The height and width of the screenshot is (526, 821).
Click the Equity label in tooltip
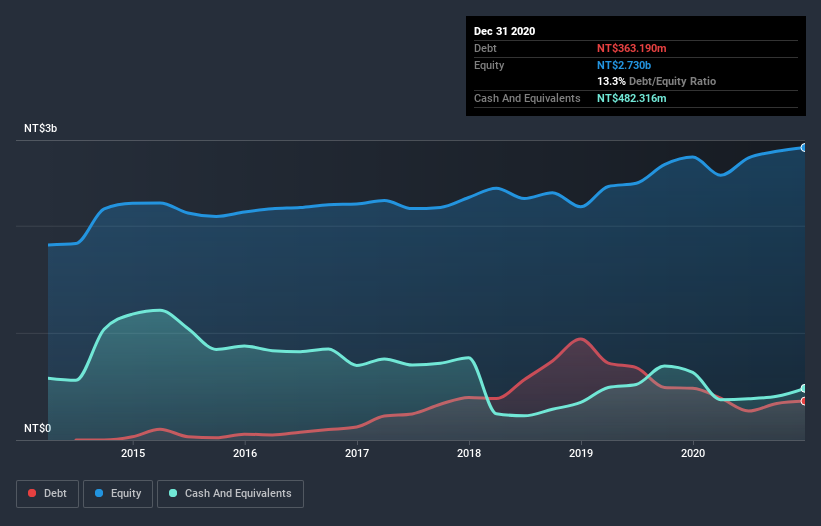tap(489, 65)
